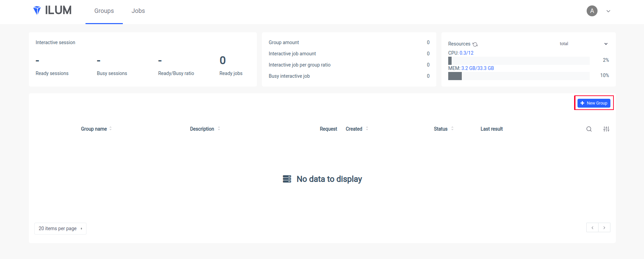Click Interactive job amount row
644x259 pixels.
tap(349, 54)
